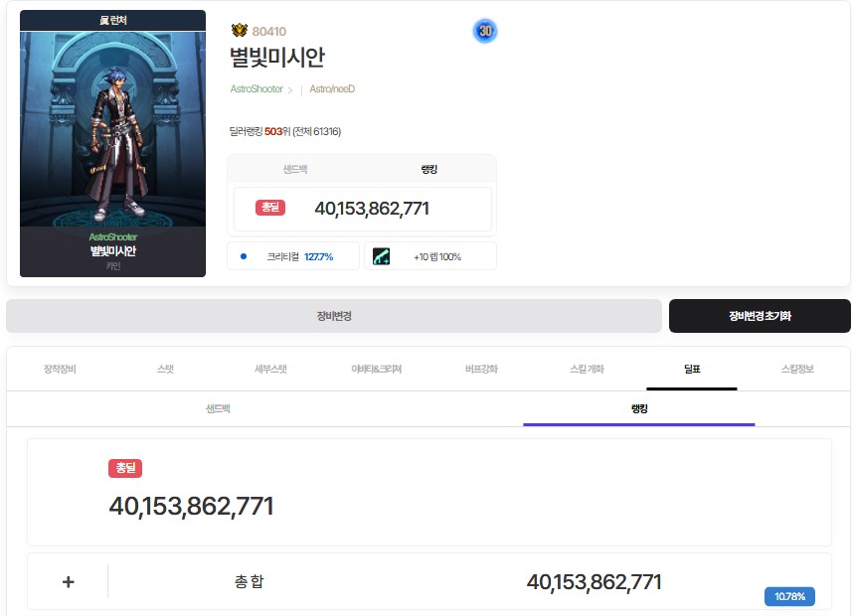Click the +10 weapon reinforcement icon
Screen dimensions: 852x616
point(381,256)
